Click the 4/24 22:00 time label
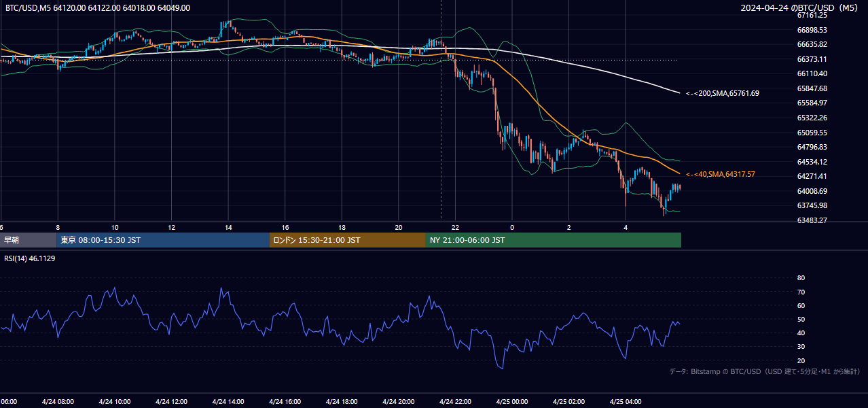The image size is (868, 408). [456, 402]
